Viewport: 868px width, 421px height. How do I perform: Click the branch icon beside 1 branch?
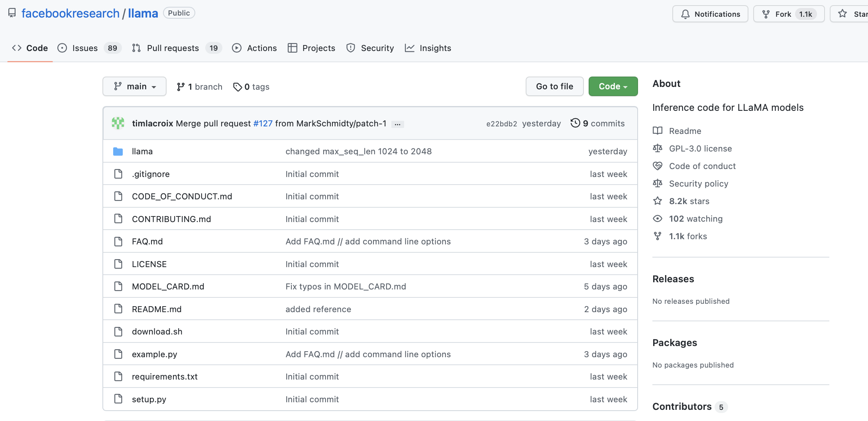click(x=181, y=87)
